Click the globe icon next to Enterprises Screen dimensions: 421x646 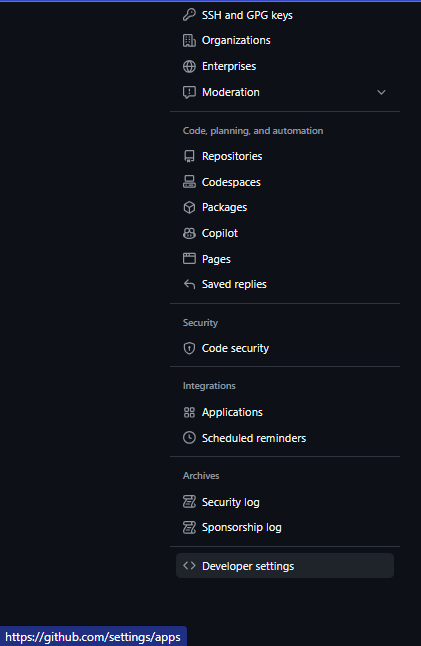(189, 66)
